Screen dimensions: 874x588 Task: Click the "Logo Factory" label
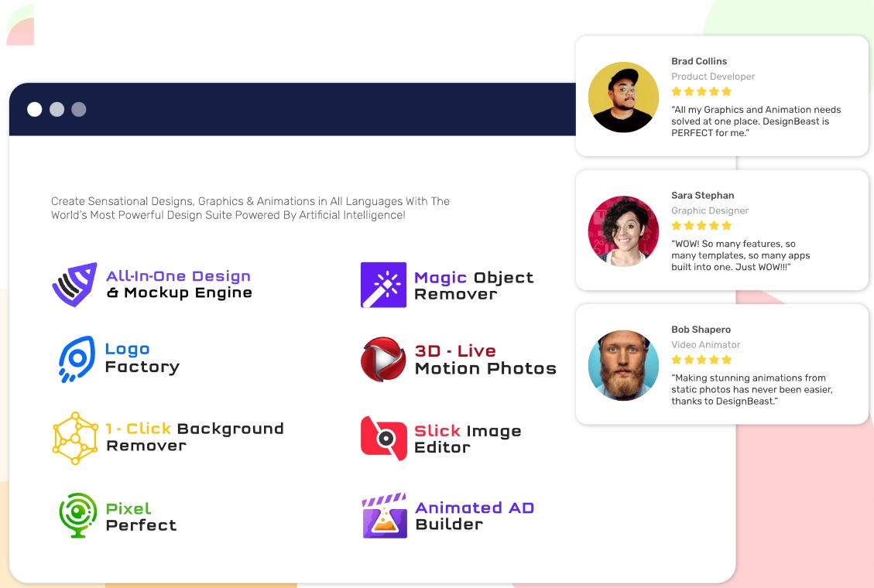tap(142, 358)
